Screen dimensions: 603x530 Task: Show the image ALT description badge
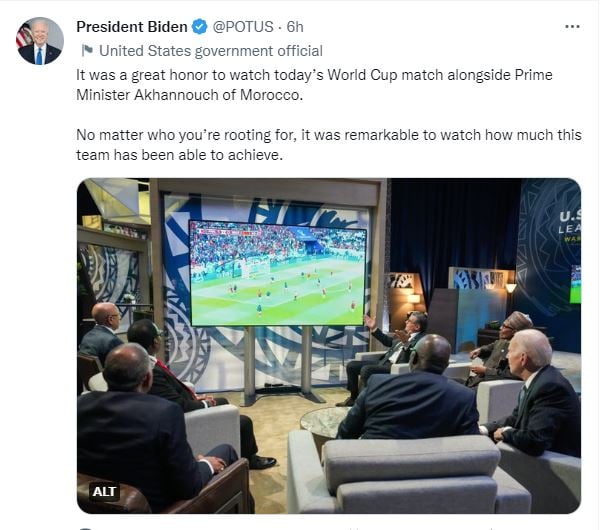pos(105,491)
